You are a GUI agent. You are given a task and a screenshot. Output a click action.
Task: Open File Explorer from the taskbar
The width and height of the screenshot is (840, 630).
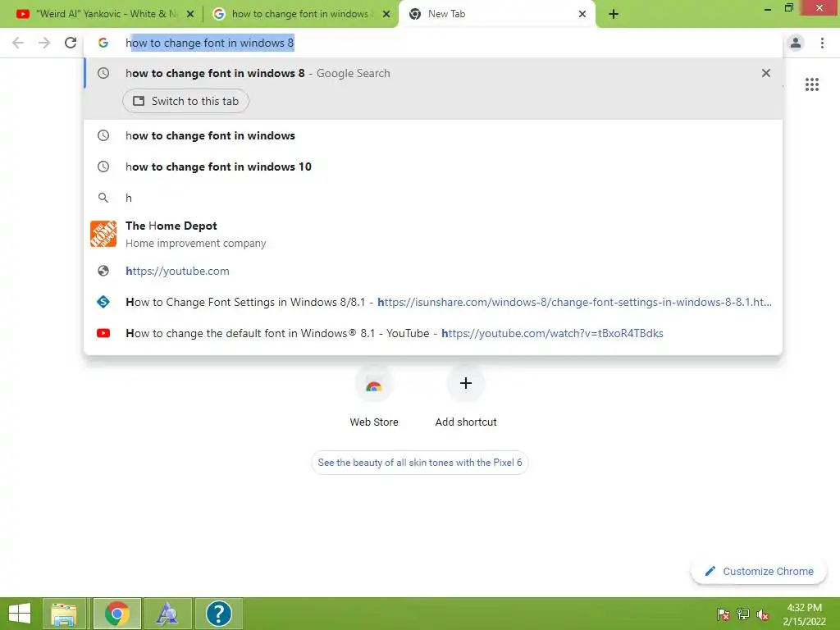[64, 614]
